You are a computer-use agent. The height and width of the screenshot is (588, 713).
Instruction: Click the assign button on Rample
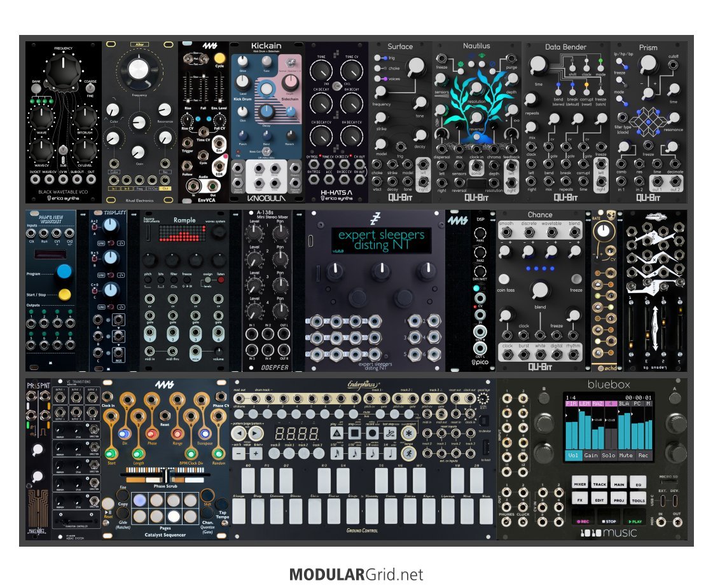tap(207, 280)
